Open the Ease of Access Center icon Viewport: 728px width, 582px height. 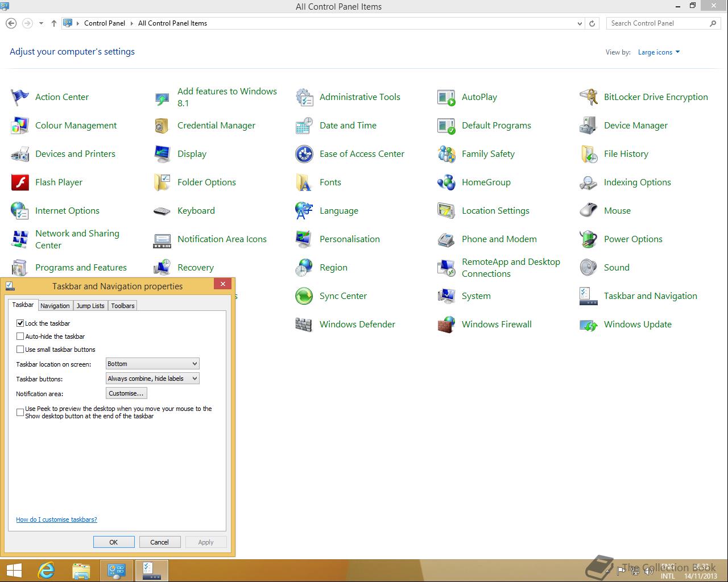click(304, 154)
